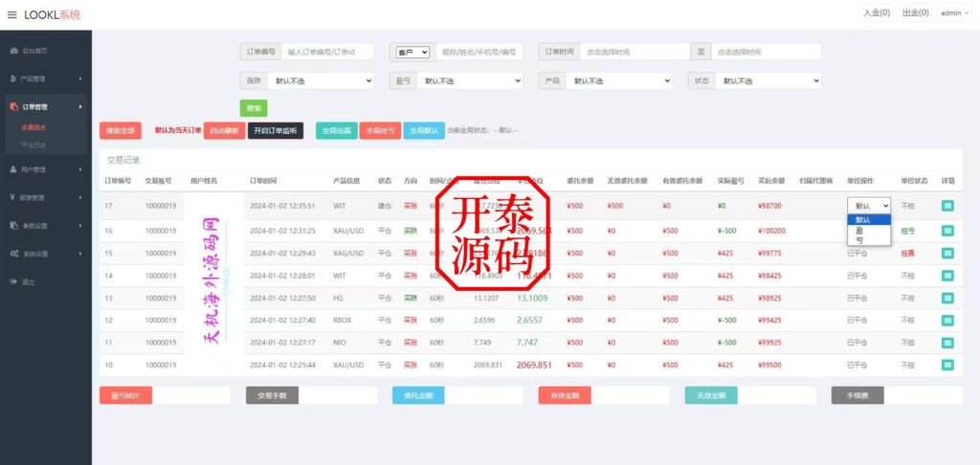Click the 用户管理 person icon

tap(13, 169)
